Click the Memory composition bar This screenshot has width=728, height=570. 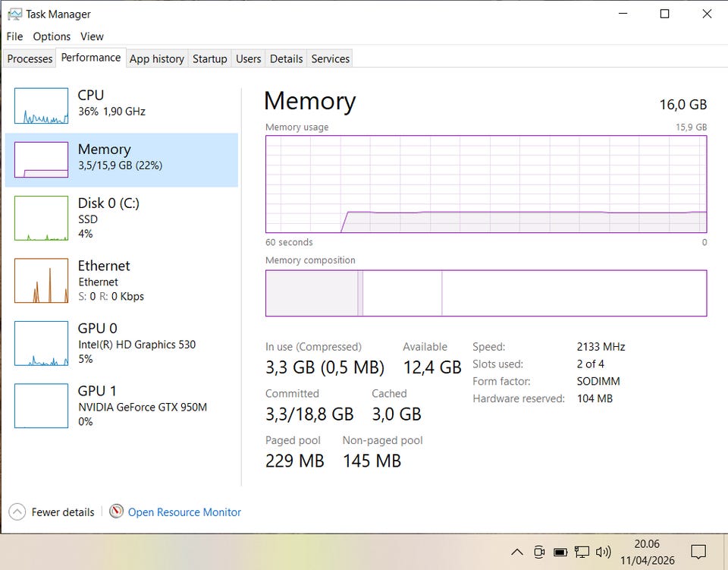coord(486,293)
